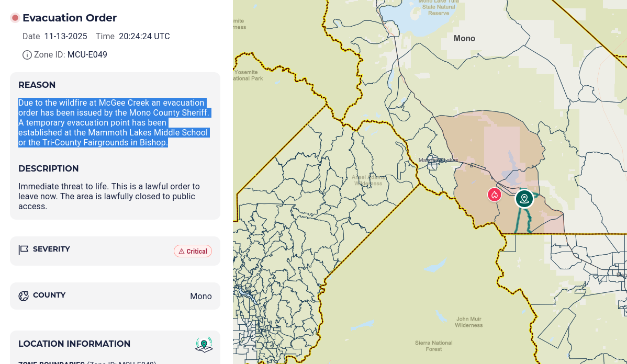
Task: Click the DESCRIPTION section heading
Action: click(48, 168)
